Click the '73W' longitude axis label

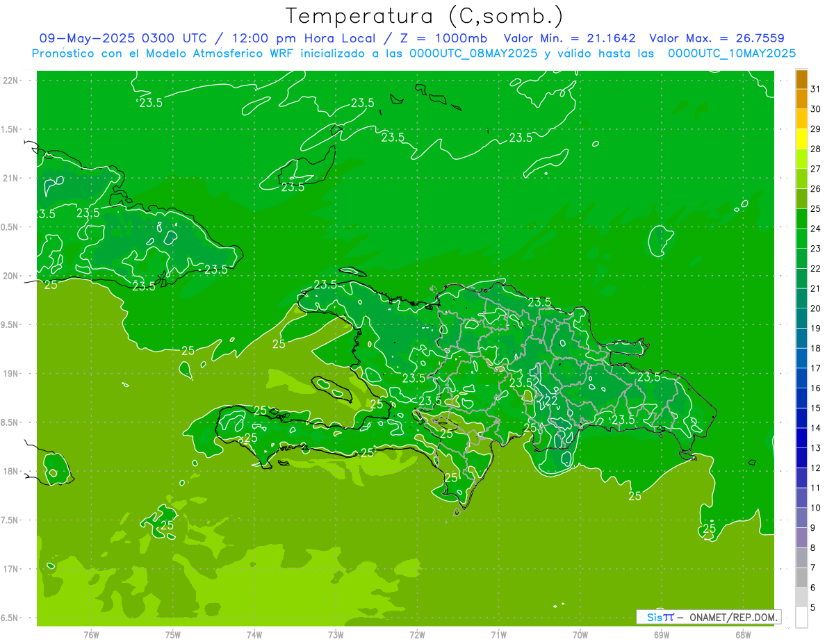336,635
